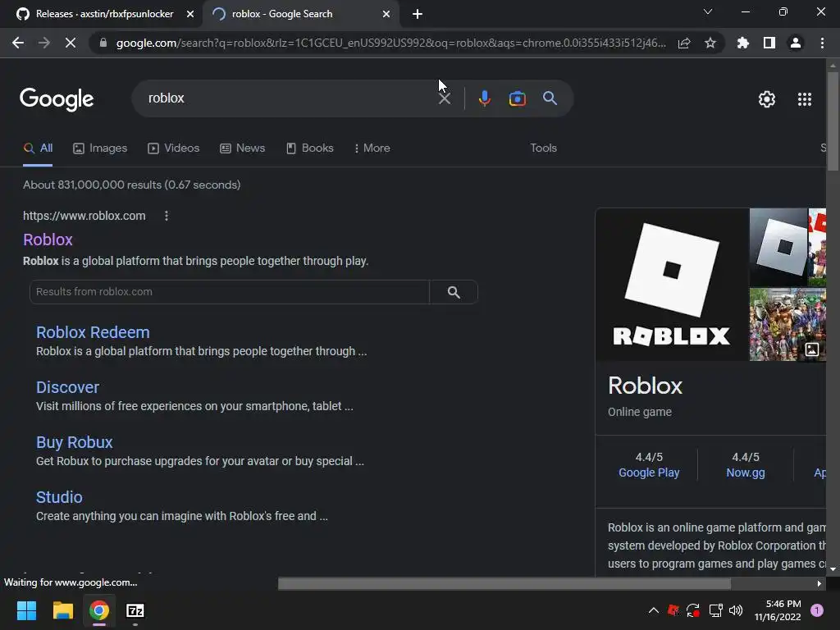The image size is (840, 630).
Task: Click the Google search magnifier button
Action: point(550,98)
